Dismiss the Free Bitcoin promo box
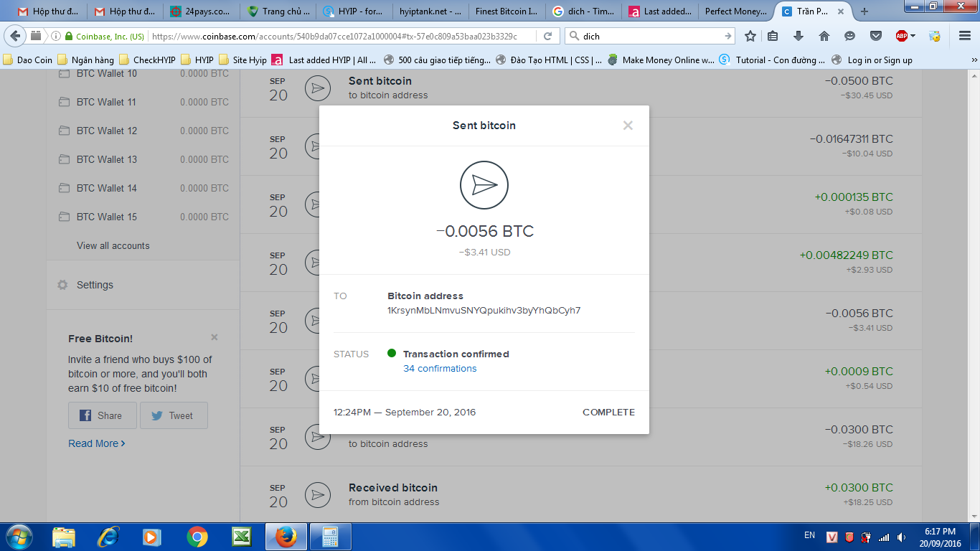This screenshot has height=551, width=980. 215,337
